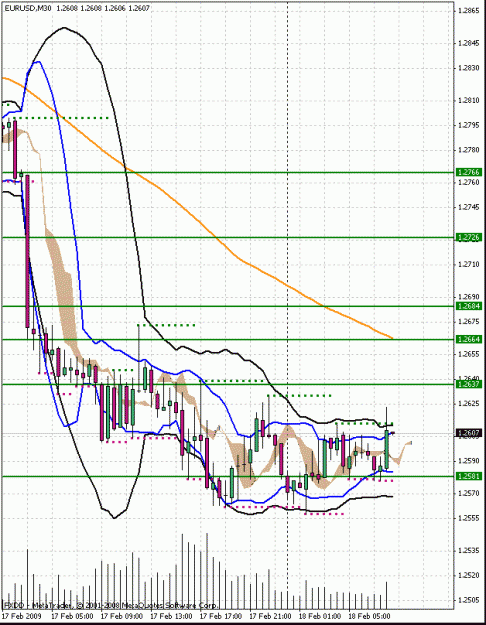This screenshot has height=625, width=486.
Task: Click the 1.2555 price axis value
Action: [x=469, y=518]
